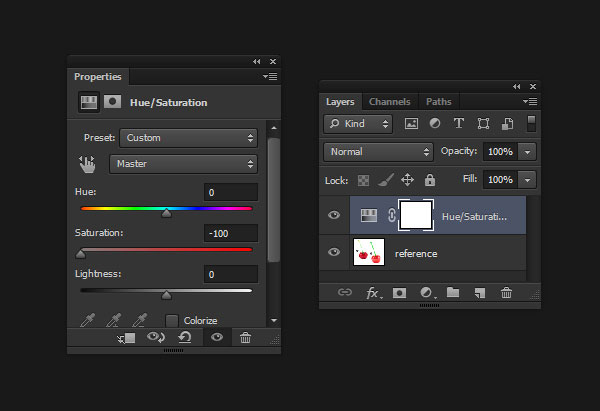Click the mask link chain icon
Viewport: 600px width, 411px height.
(x=391, y=215)
